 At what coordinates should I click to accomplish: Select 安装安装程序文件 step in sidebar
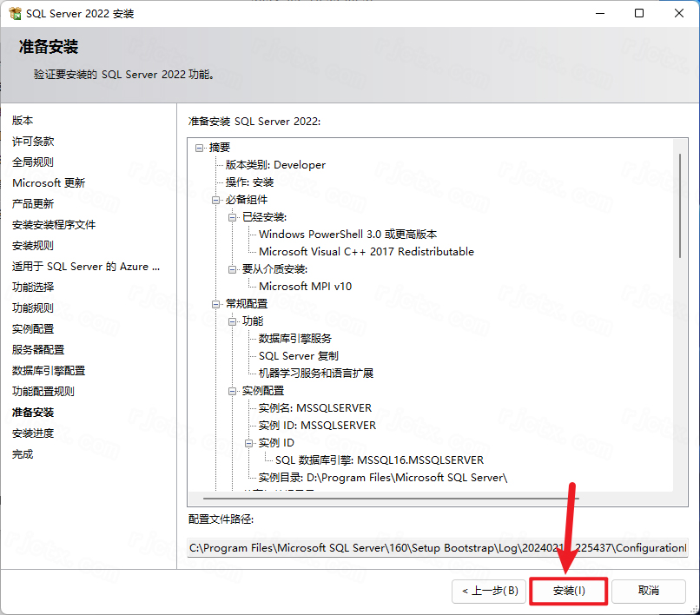[x=54, y=225]
